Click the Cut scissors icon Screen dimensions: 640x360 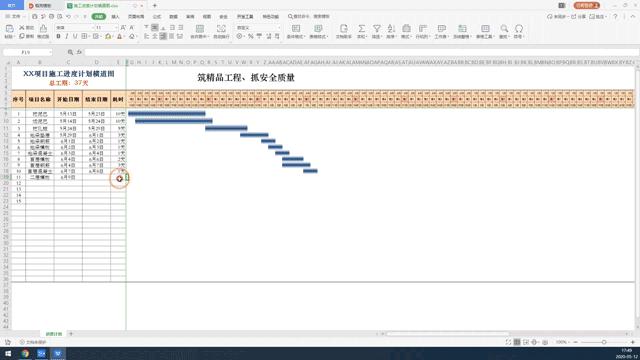pos(22,27)
